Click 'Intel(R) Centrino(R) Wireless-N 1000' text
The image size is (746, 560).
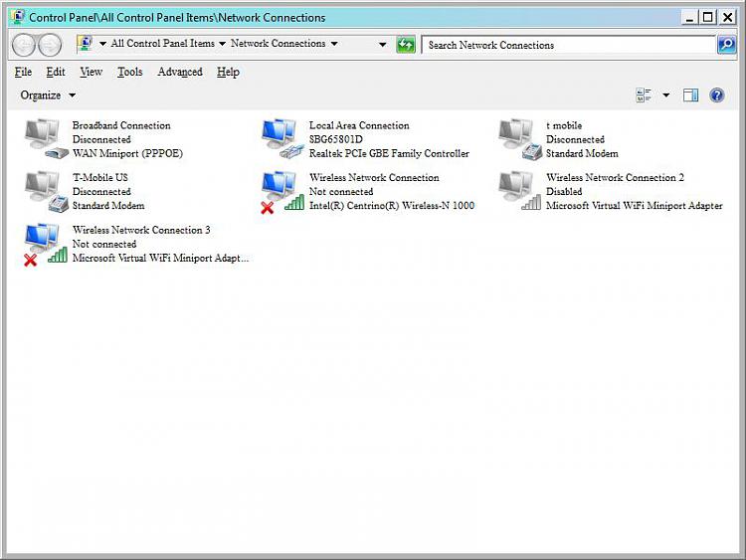pyautogui.click(x=392, y=206)
